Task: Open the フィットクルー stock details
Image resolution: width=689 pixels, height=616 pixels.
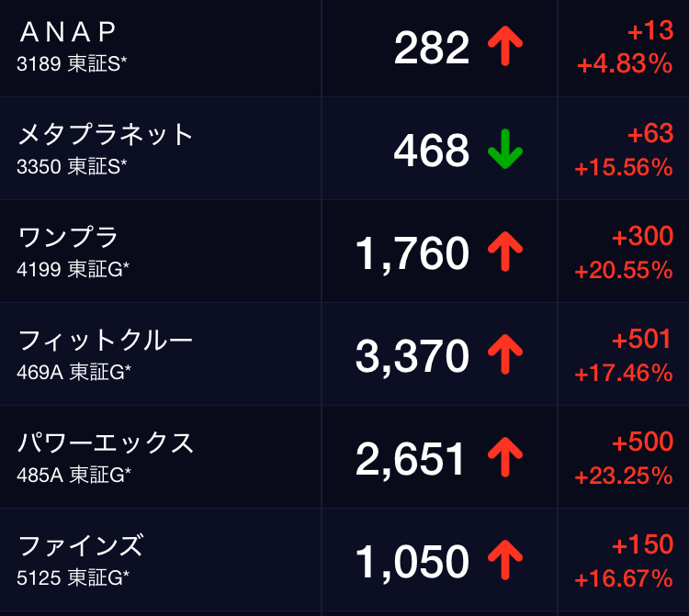Action: coord(107,341)
